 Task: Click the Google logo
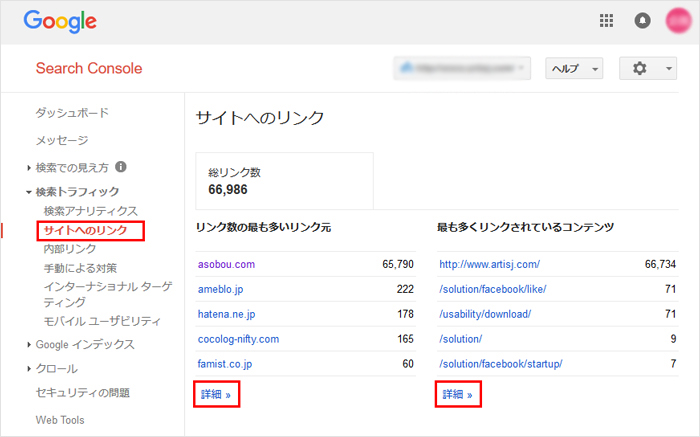[x=60, y=21]
